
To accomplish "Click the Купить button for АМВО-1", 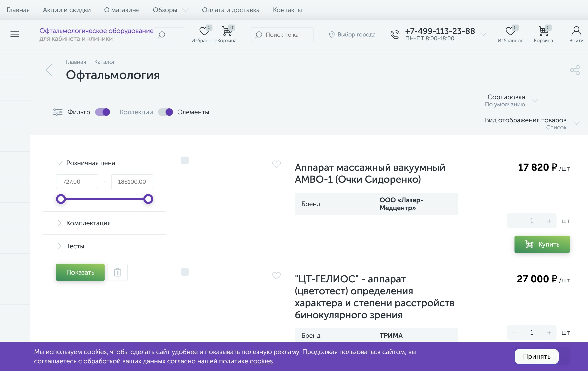I will click(542, 244).
